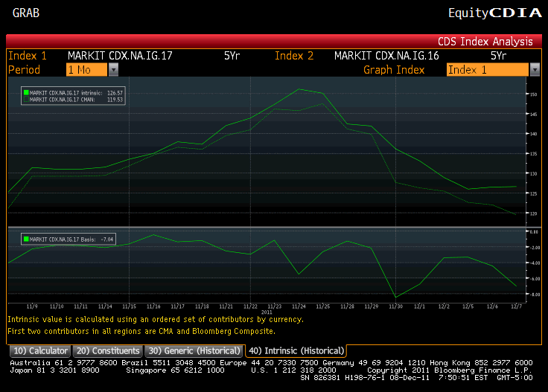Expand the Graph Index dropdown arrow
This screenshot has height=392, width=548.
tap(534, 69)
